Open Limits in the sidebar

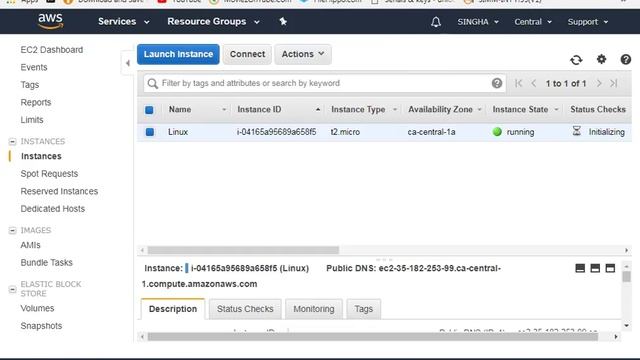(x=32, y=120)
